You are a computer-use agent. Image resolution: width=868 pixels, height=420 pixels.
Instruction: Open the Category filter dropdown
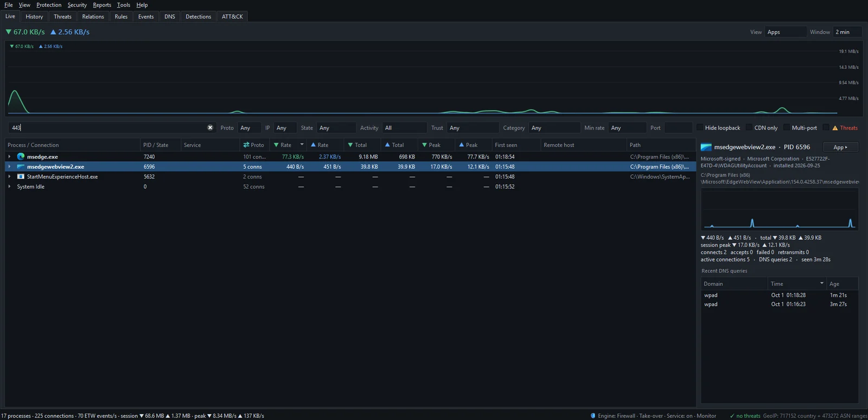[x=554, y=128]
